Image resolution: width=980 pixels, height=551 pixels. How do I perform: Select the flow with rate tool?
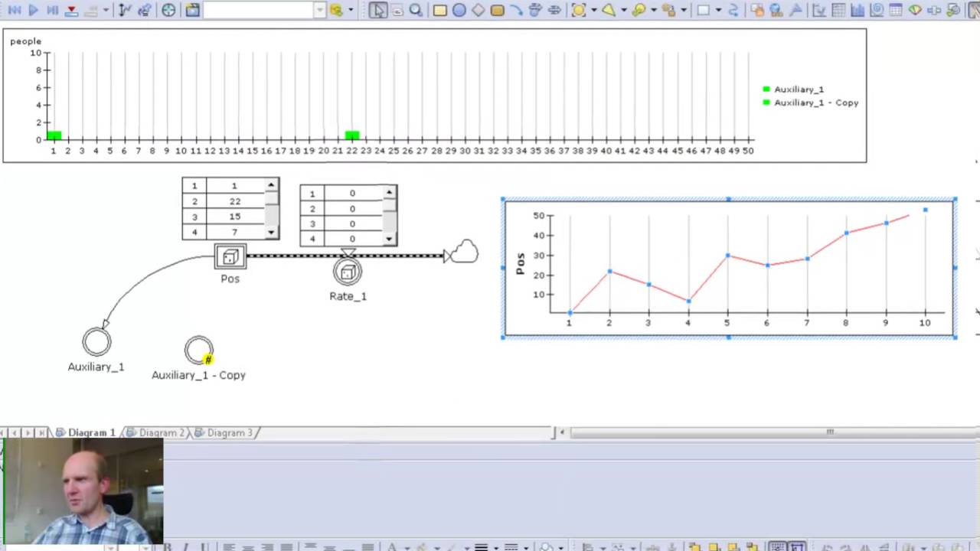pos(535,10)
